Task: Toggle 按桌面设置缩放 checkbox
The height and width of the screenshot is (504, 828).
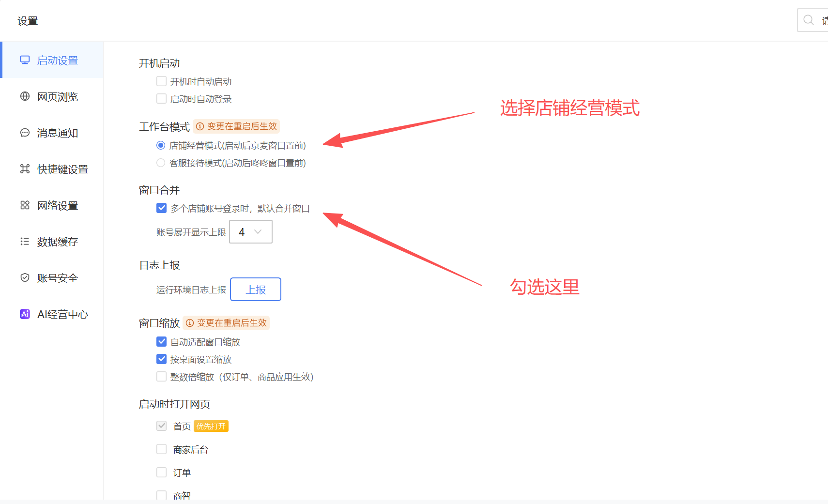Action: pos(162,359)
